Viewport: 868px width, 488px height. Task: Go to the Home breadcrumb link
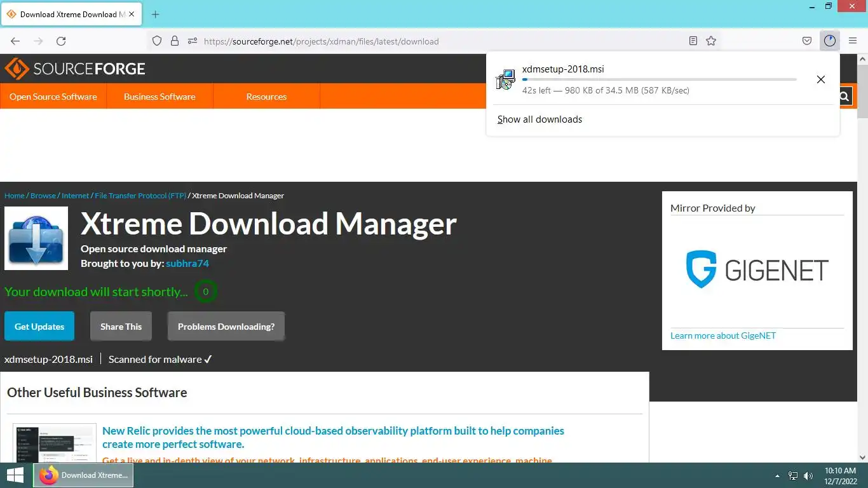tap(15, 196)
